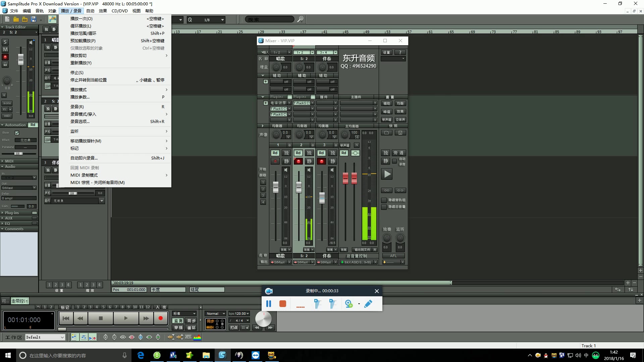
Task: Arm record on mixer channel 1
Action: 275,162
